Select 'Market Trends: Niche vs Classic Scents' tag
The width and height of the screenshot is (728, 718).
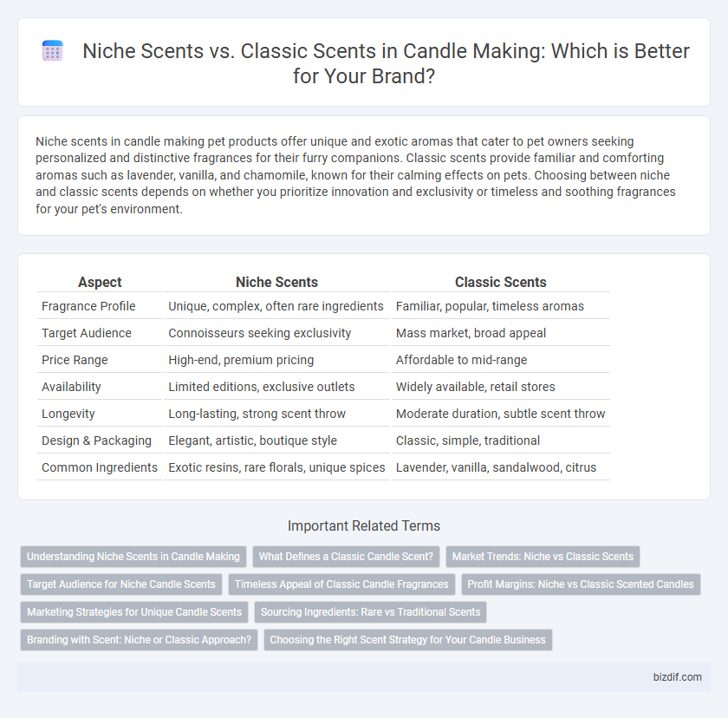click(x=543, y=557)
